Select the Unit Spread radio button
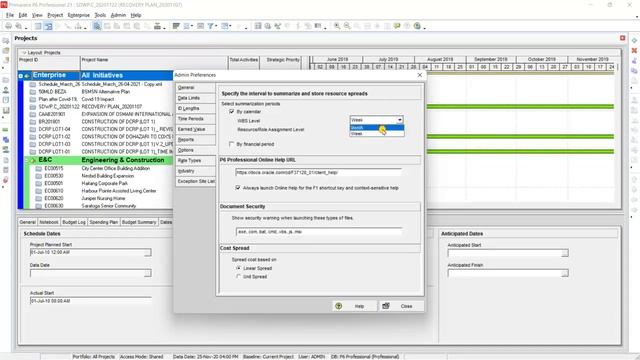 [x=238, y=276]
